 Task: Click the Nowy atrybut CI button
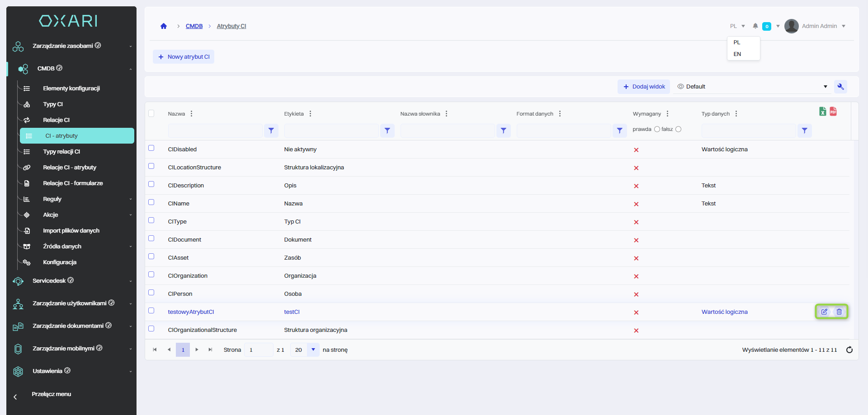tap(184, 57)
